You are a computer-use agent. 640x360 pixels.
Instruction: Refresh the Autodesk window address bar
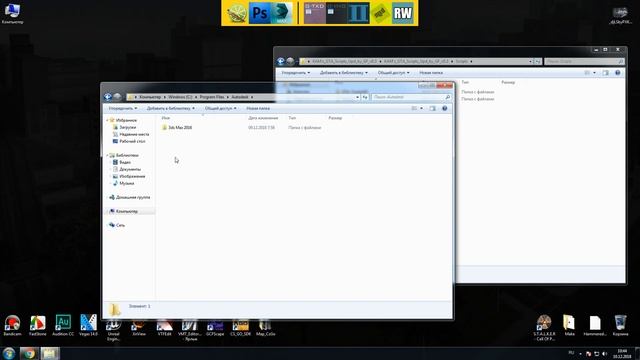tap(365, 97)
